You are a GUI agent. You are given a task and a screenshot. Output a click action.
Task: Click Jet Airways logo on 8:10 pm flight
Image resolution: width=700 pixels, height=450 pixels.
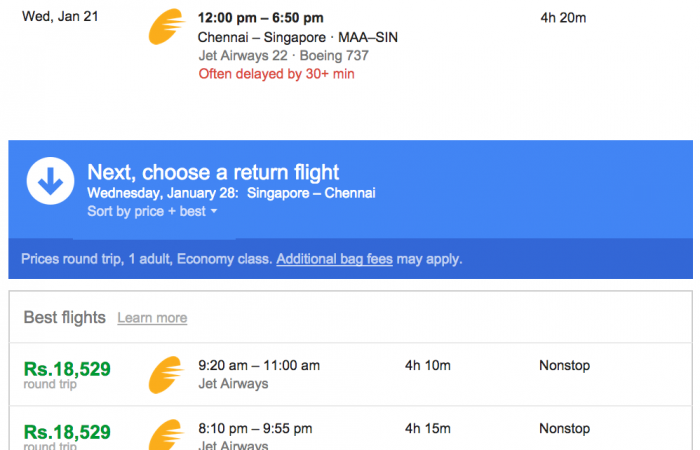click(166, 435)
